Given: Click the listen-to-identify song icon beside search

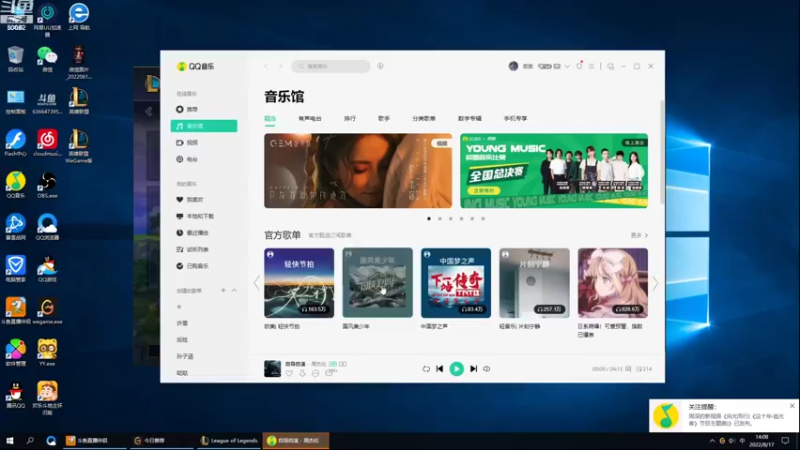Looking at the screenshot, I should click(380, 66).
